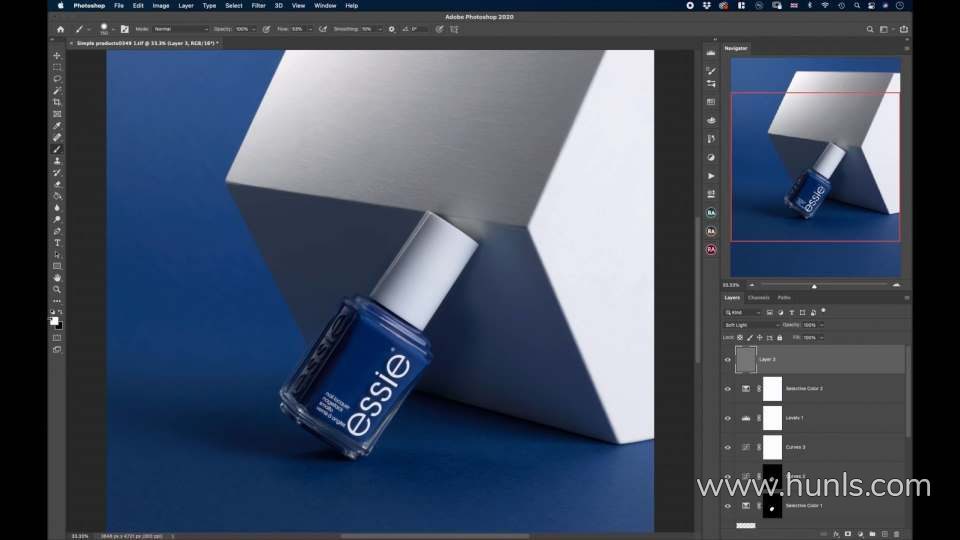Select the Type tool
This screenshot has height=540, width=960.
pyautogui.click(x=57, y=242)
